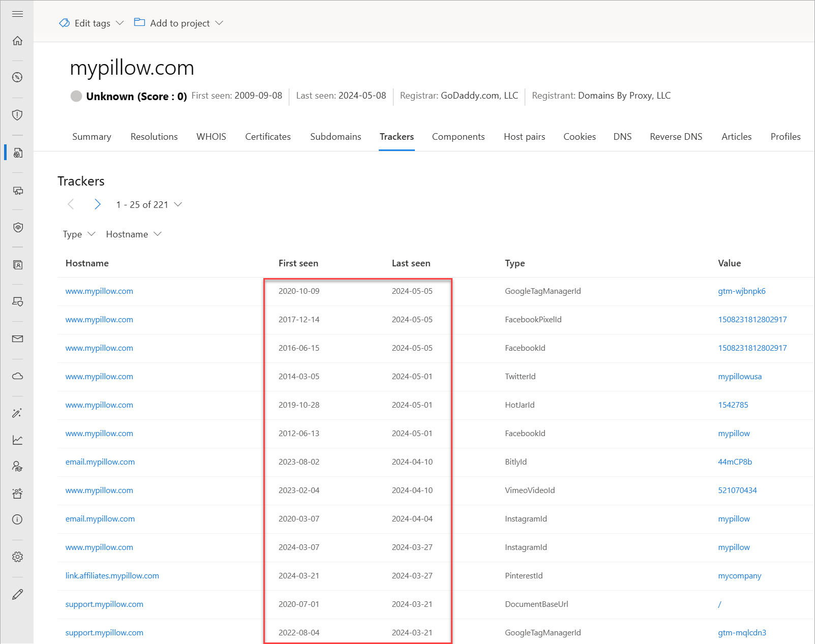This screenshot has width=815, height=644.
Task: Open the line chart reports icon
Action: coord(17,440)
